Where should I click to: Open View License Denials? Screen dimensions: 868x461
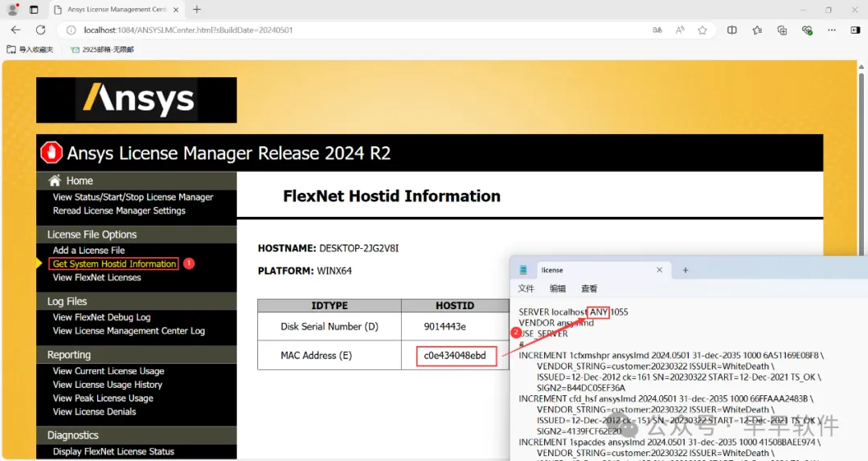pyautogui.click(x=94, y=411)
